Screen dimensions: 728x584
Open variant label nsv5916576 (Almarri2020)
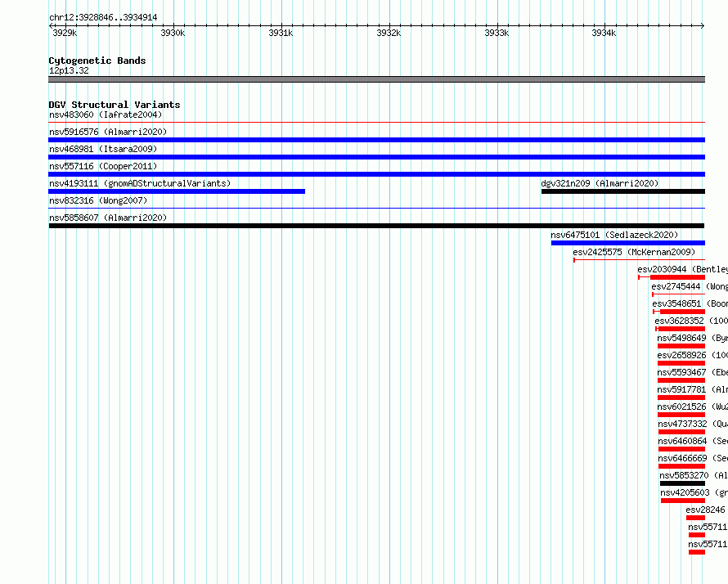click(x=108, y=132)
